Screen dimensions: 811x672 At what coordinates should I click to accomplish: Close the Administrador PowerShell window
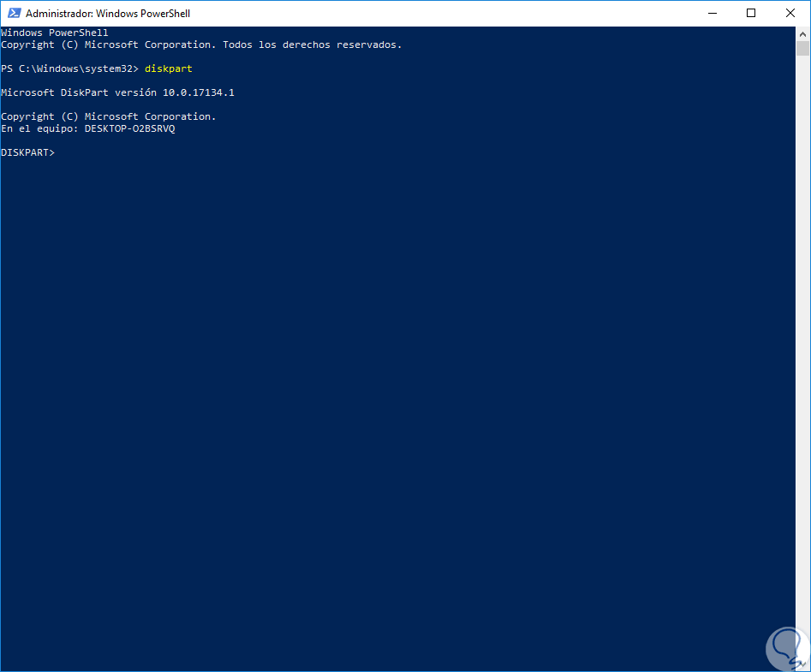point(790,13)
